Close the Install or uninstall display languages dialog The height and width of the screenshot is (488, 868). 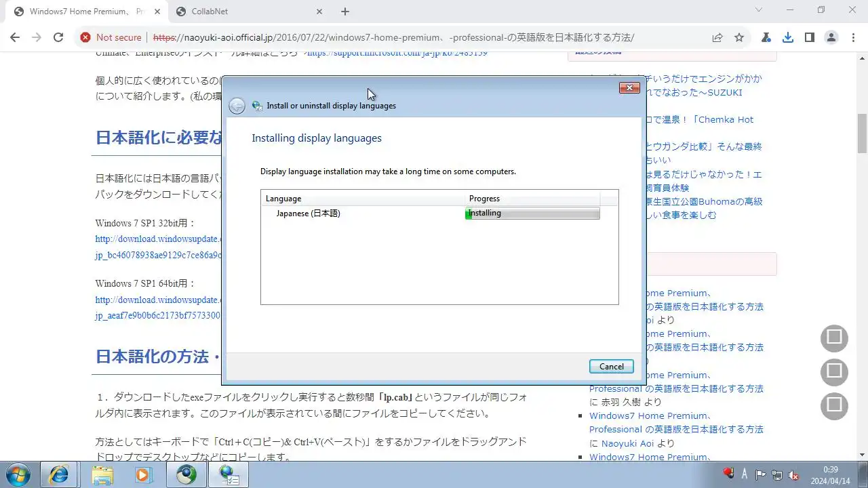[629, 88]
